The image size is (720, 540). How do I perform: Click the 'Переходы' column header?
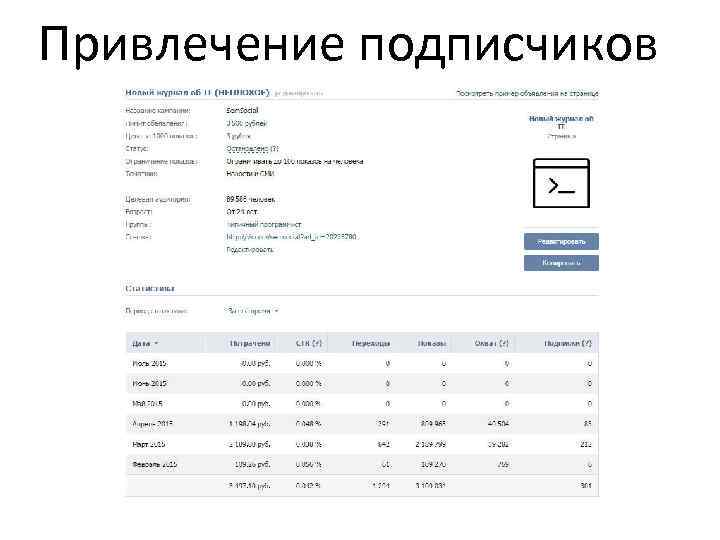click(x=371, y=343)
